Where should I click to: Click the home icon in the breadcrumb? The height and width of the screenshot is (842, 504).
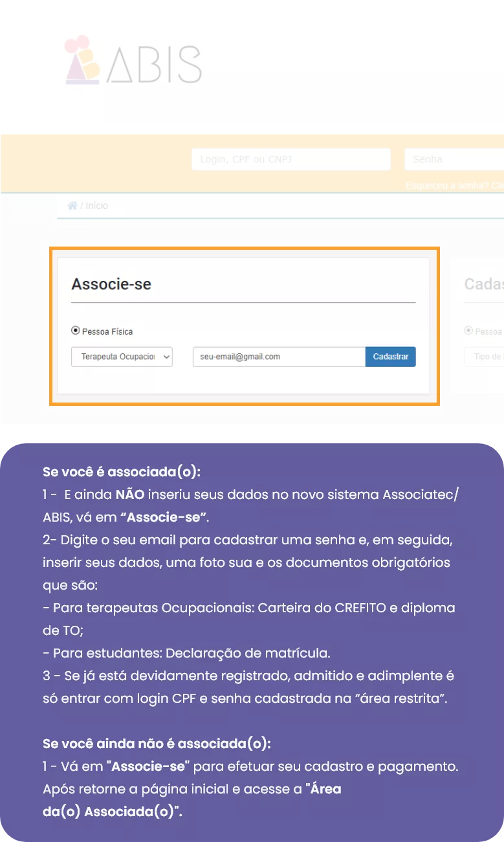(x=72, y=206)
